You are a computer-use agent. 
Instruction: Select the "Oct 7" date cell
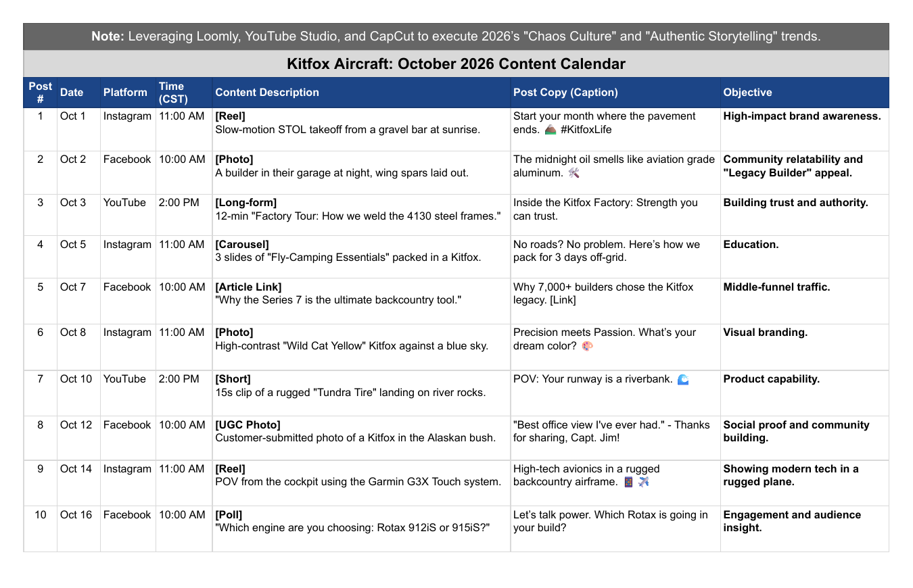[x=78, y=301]
